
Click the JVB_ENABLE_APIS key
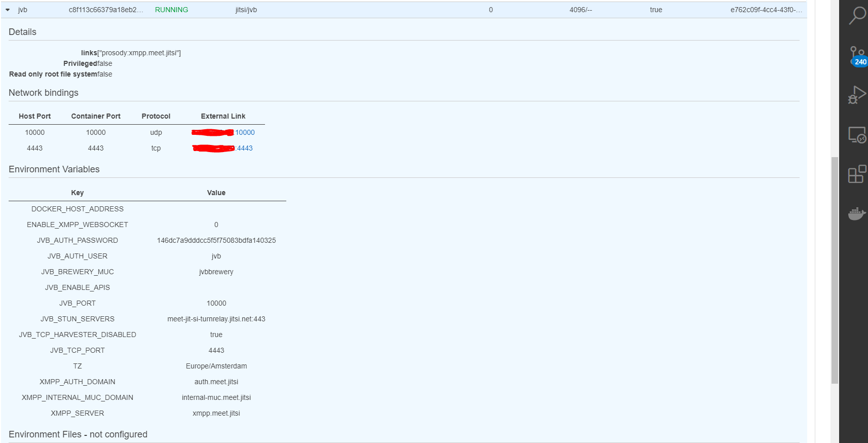(78, 288)
